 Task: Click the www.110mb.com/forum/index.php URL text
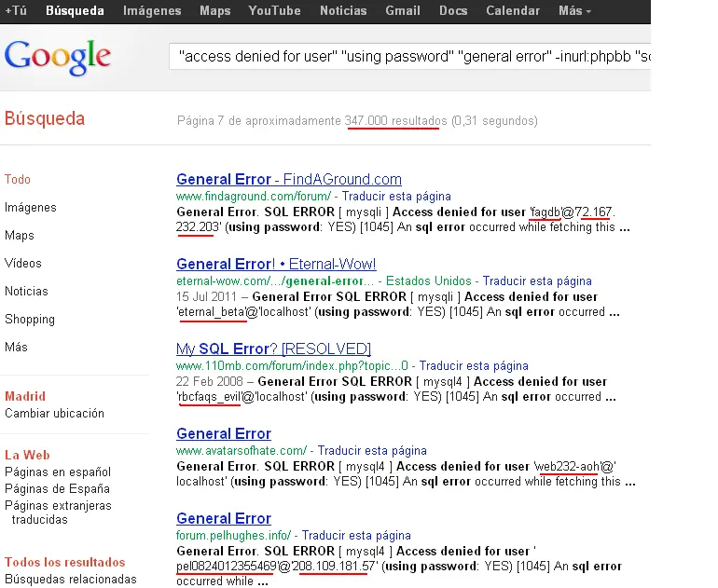tap(292, 366)
